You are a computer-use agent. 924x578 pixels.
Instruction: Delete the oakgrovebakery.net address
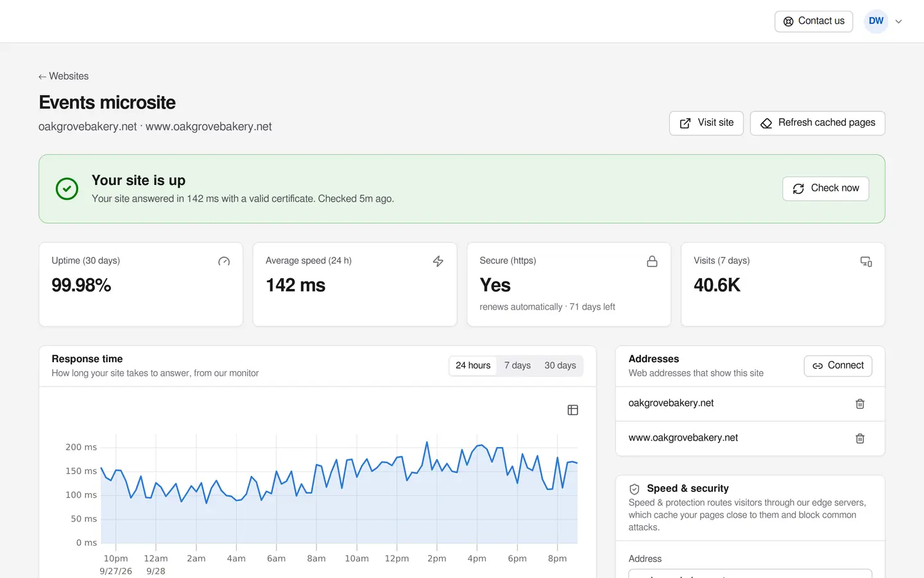(860, 404)
